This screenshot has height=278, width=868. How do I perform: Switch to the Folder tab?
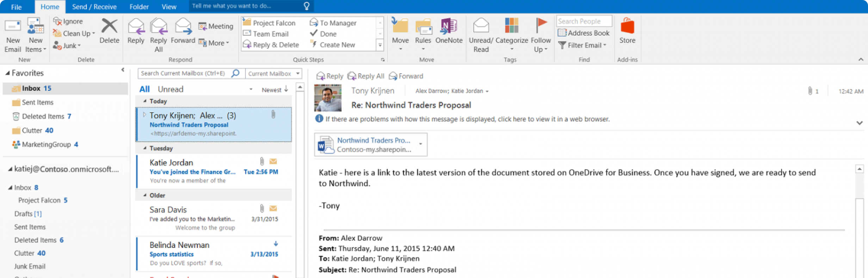139,7
